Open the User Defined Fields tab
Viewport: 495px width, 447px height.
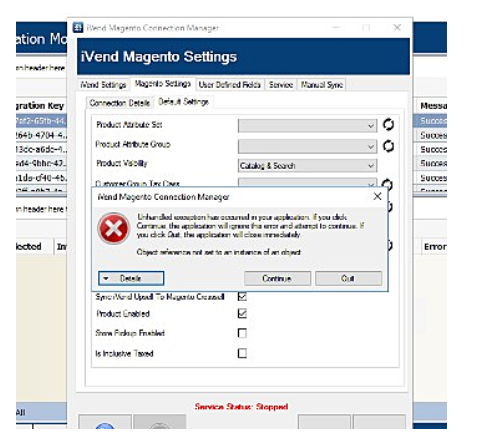229,85
